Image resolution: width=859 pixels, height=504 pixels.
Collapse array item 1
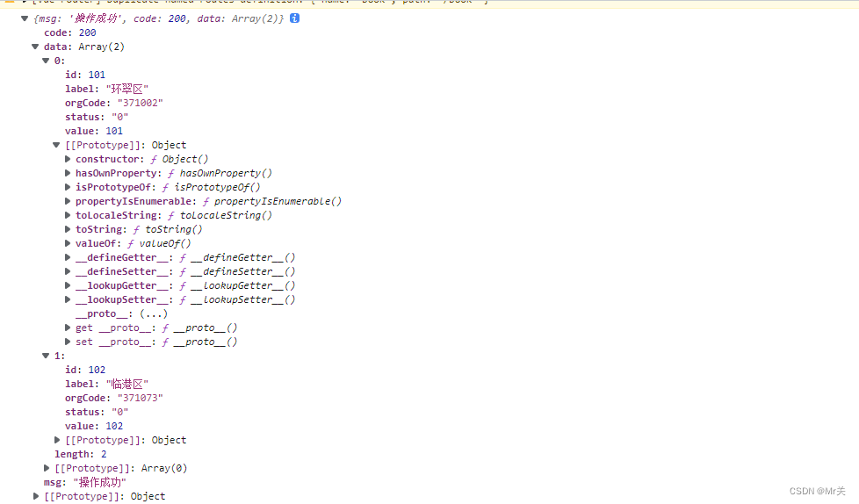(46, 356)
